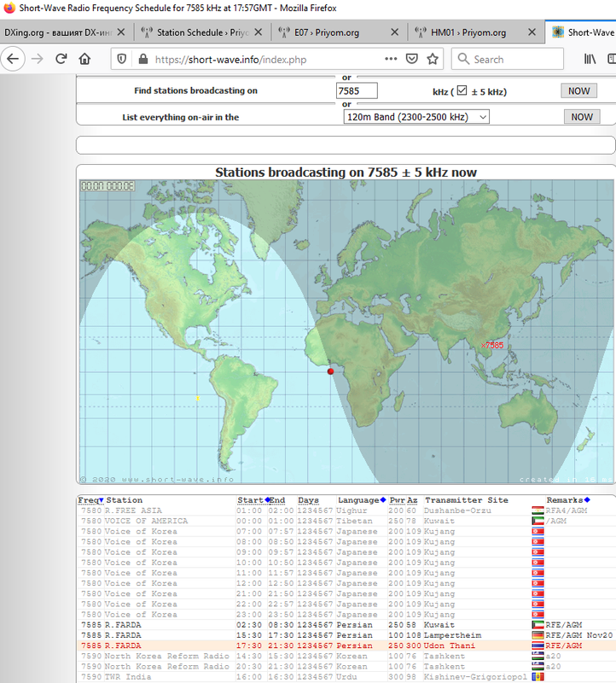Screen dimensions: 616x683
Task: Select the R.FREE ASIA station text
Action: 133,511
